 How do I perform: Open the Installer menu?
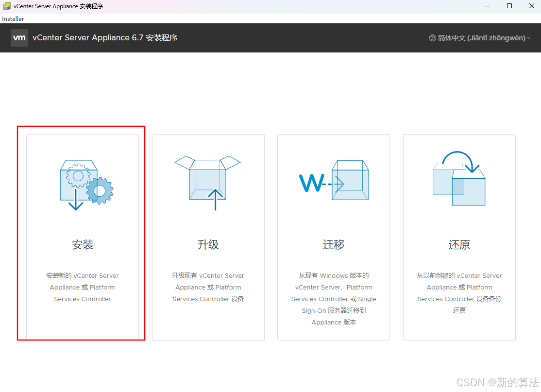coord(13,18)
